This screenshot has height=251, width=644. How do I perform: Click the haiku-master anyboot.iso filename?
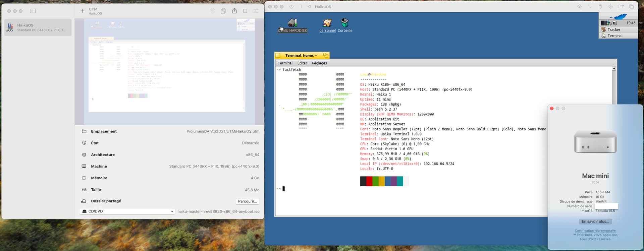click(x=218, y=211)
